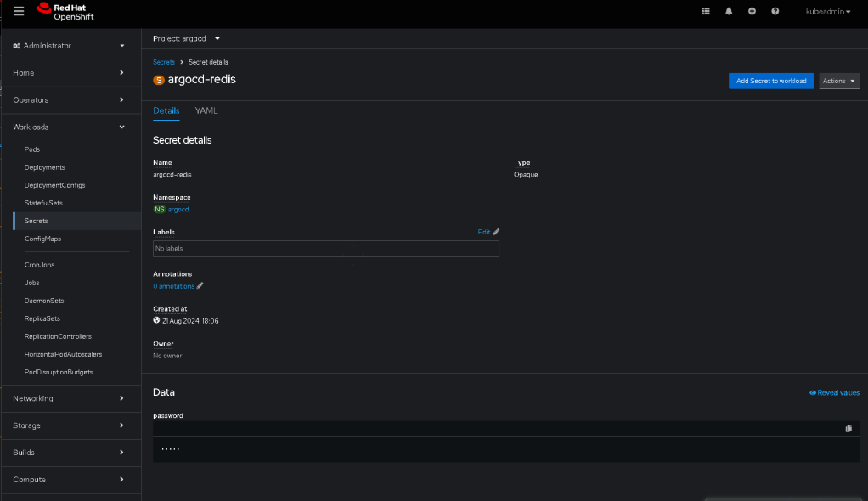Click the argocd-redis name value

[x=172, y=174]
